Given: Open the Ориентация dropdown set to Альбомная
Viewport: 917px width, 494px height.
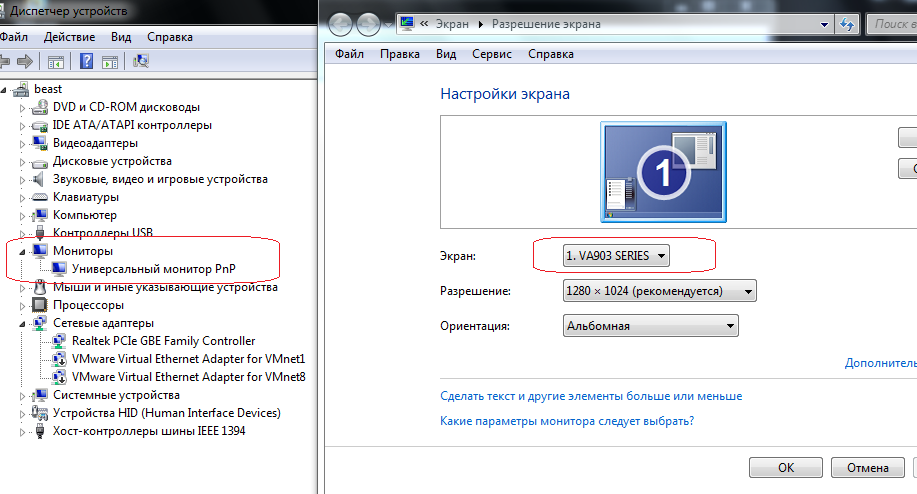Looking at the screenshot, I should 650,326.
